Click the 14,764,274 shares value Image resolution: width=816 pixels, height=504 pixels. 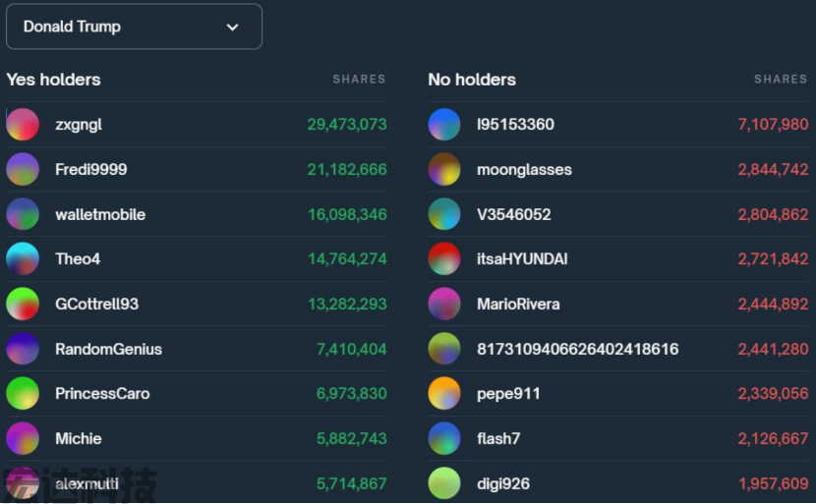tap(347, 259)
